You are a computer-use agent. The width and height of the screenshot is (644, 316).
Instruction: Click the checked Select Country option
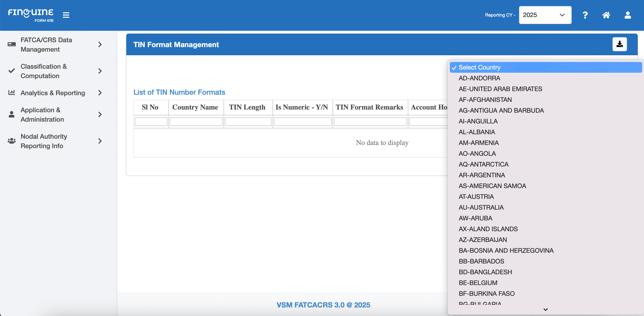480,67
